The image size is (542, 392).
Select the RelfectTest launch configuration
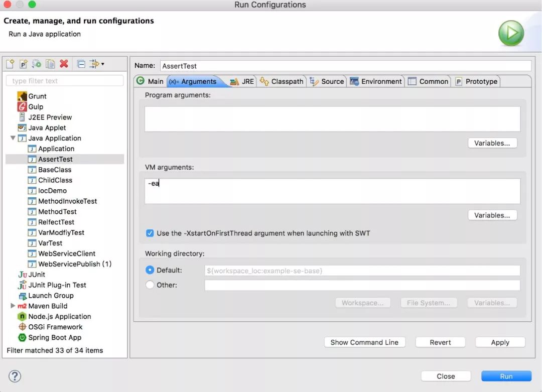51,222
